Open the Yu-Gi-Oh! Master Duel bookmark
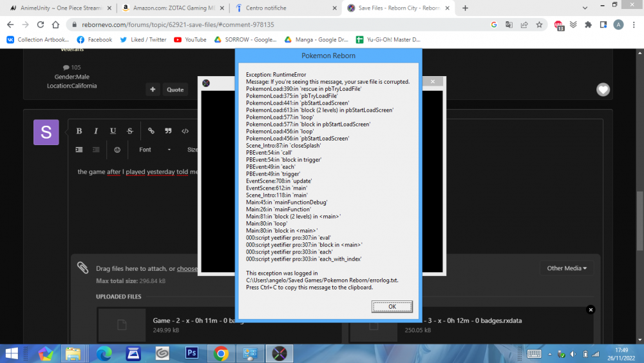Screen dimensions: 644x363 point(388,39)
